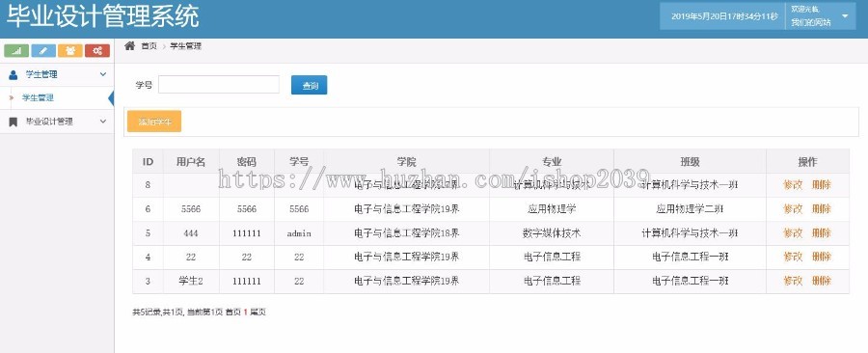The width and height of the screenshot is (868, 353).
Task: Click 学号 cell showing admin
Action: point(299,233)
